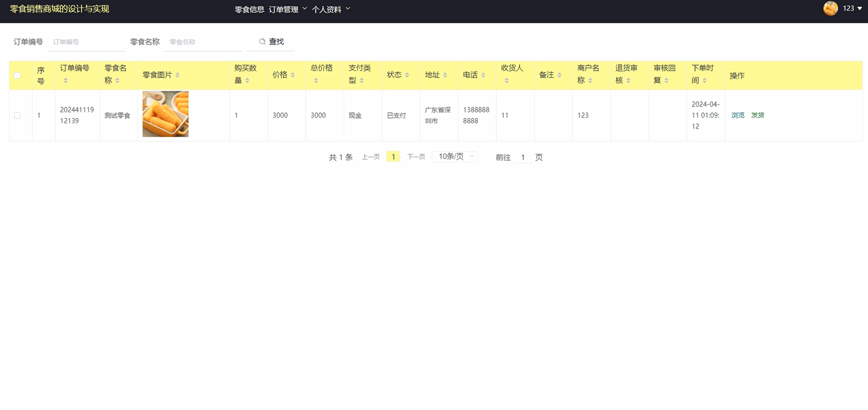Click site title 零食销售商城的设计与实现
The image size is (868, 410).
point(59,9)
